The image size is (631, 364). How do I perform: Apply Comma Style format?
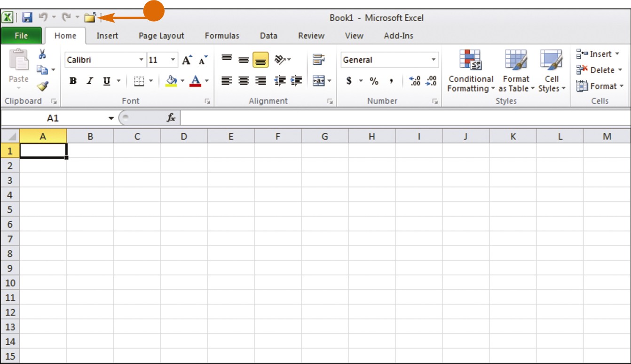point(391,81)
